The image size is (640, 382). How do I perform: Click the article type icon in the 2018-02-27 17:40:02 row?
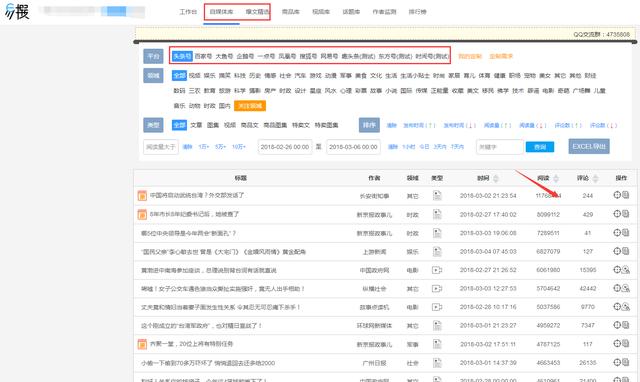point(437,214)
